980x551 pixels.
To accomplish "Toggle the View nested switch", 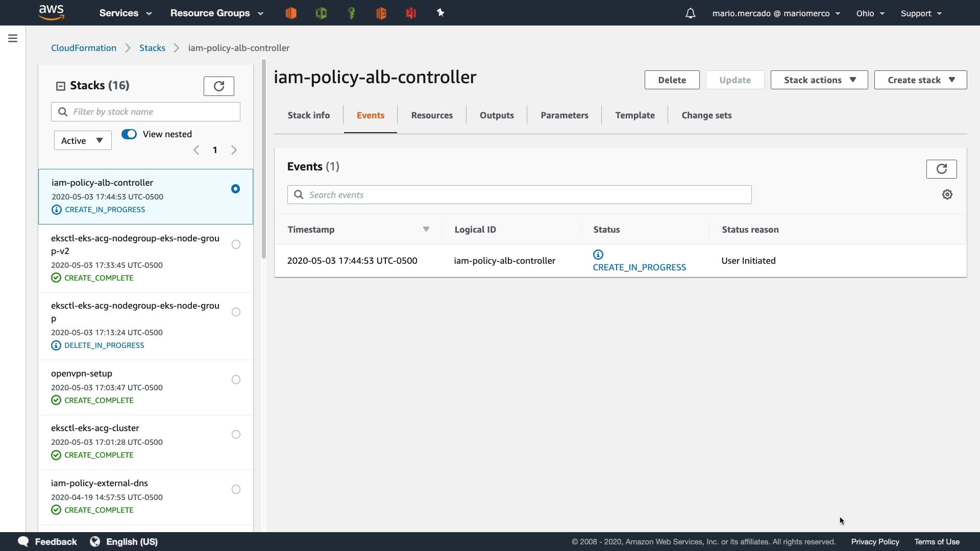I will point(129,134).
